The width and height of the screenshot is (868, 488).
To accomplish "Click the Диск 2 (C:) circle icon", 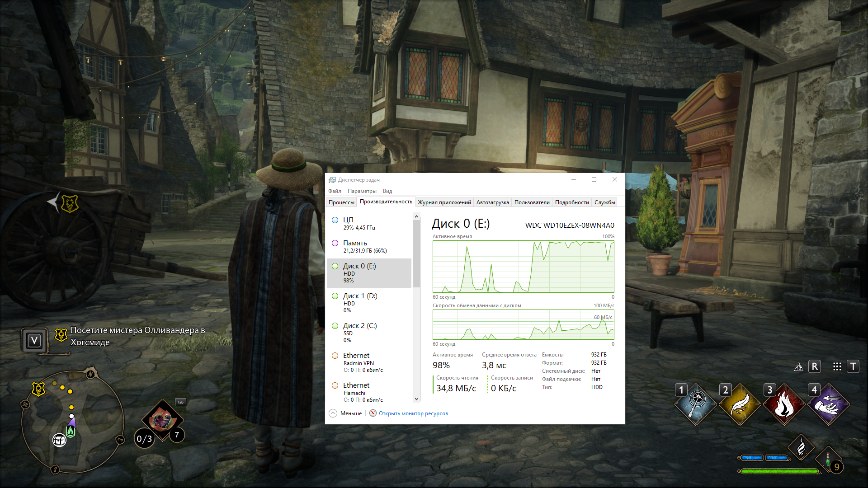I will [x=335, y=326].
